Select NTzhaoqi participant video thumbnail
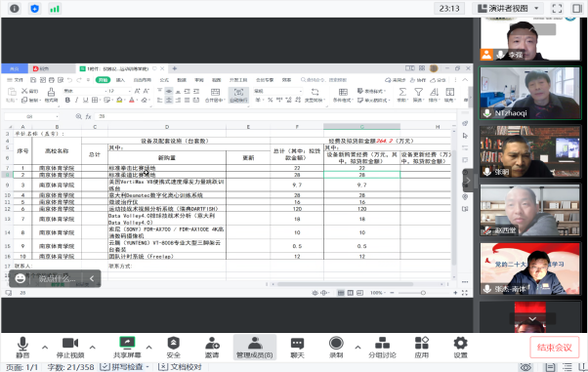 tap(529, 94)
